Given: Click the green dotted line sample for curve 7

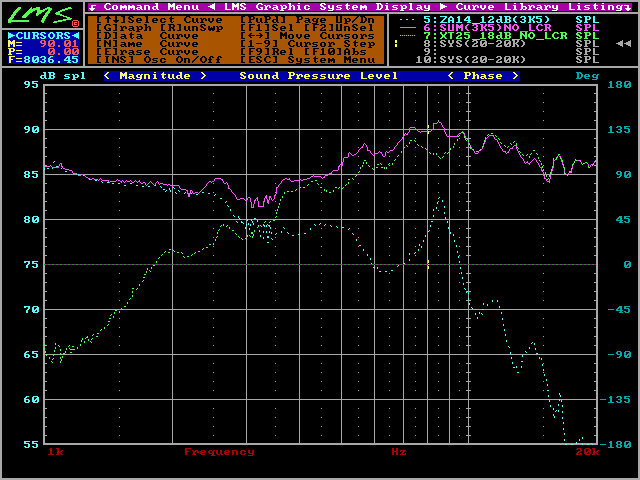Looking at the screenshot, I should pyautogui.click(x=407, y=36).
